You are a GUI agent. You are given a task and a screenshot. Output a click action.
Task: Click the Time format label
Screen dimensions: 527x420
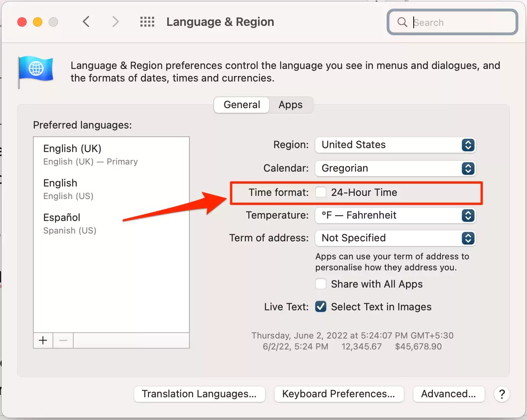[278, 192]
